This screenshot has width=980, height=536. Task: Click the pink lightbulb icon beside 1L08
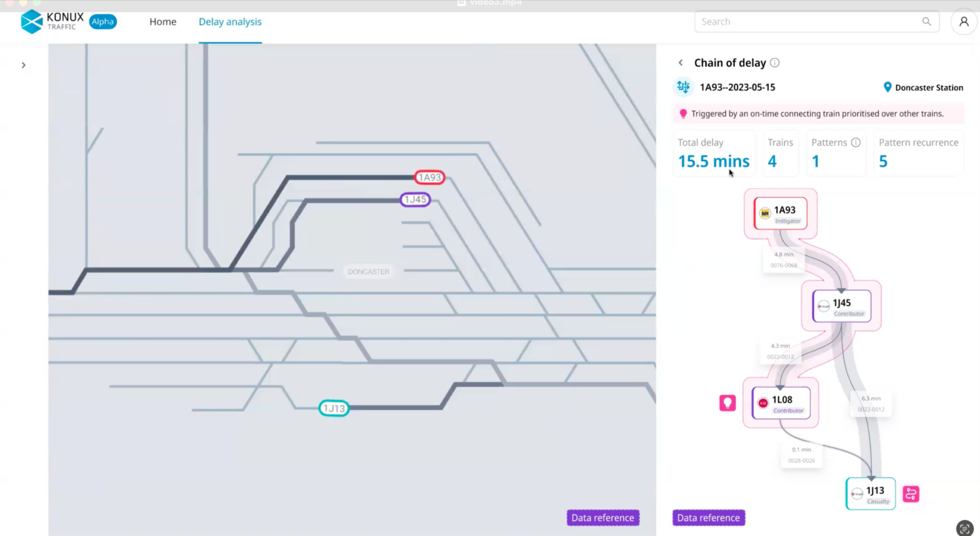coord(727,402)
